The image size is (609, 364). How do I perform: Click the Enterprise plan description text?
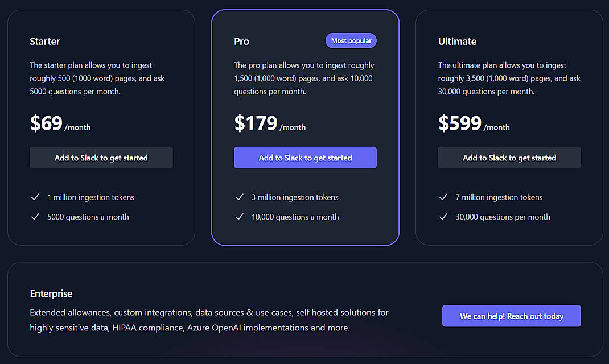coord(209,320)
